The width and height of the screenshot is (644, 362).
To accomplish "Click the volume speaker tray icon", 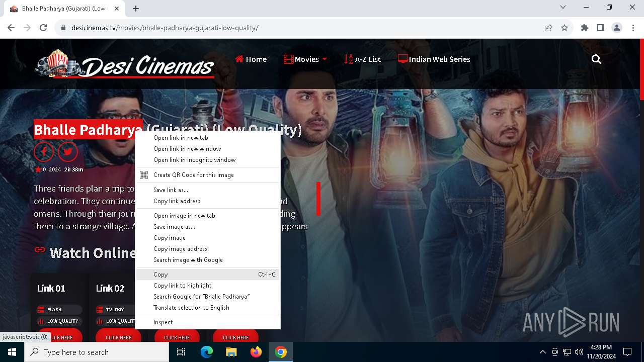I will [579, 352].
